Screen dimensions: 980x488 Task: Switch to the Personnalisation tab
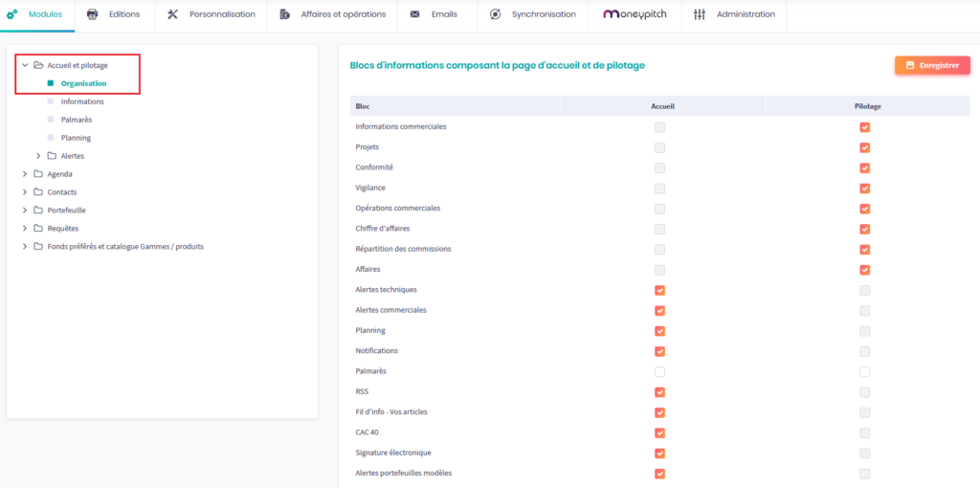pyautogui.click(x=222, y=14)
